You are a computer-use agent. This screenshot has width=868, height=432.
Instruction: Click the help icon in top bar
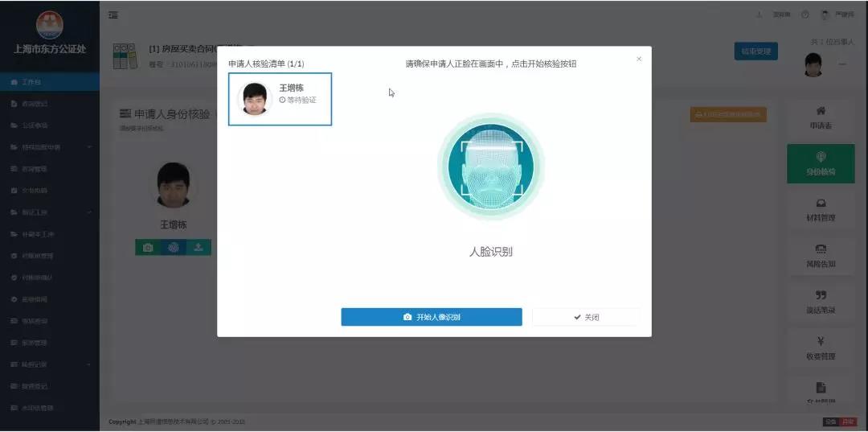tap(805, 14)
